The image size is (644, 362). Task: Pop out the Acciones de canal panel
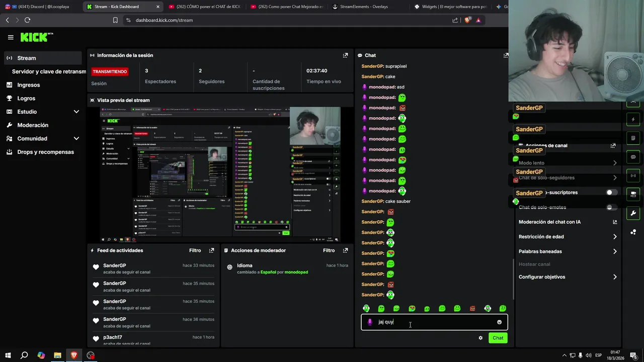(613, 146)
